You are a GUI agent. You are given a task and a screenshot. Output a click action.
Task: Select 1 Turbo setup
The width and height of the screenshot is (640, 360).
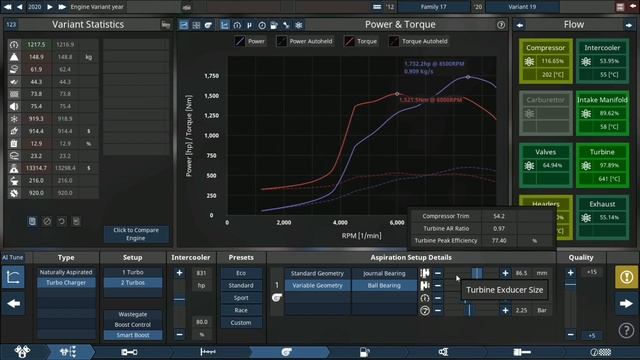(133, 272)
